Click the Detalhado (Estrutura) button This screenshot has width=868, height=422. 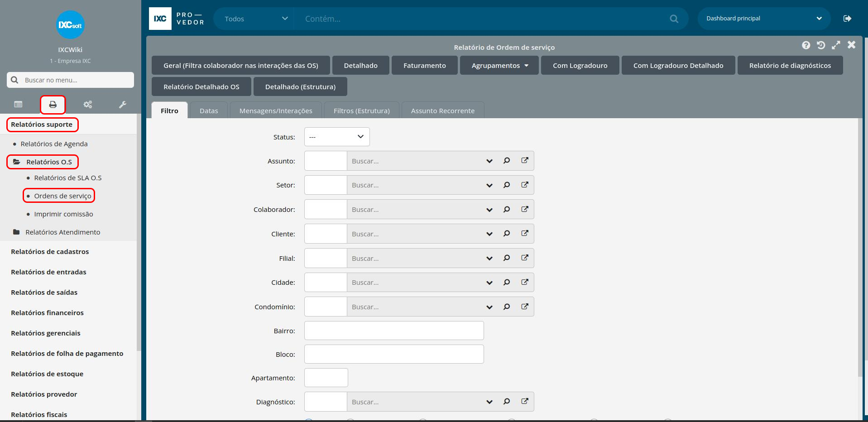(301, 86)
